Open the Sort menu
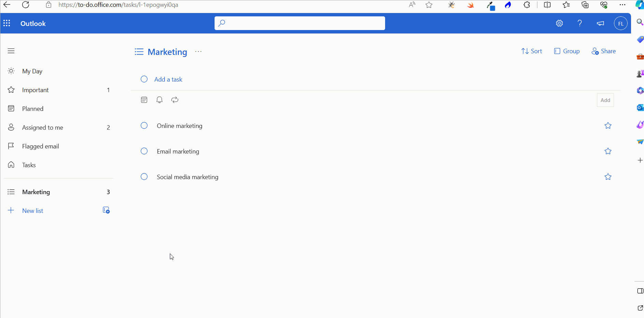This screenshot has width=644, height=318. click(x=532, y=51)
